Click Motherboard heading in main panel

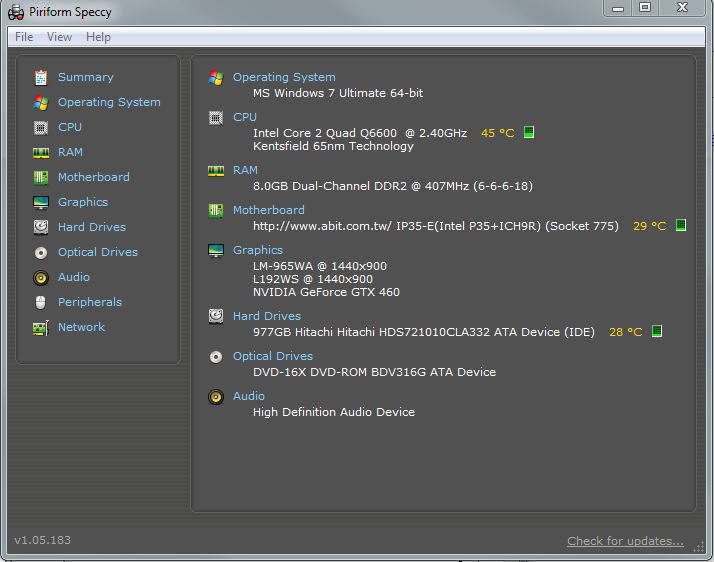tap(269, 210)
